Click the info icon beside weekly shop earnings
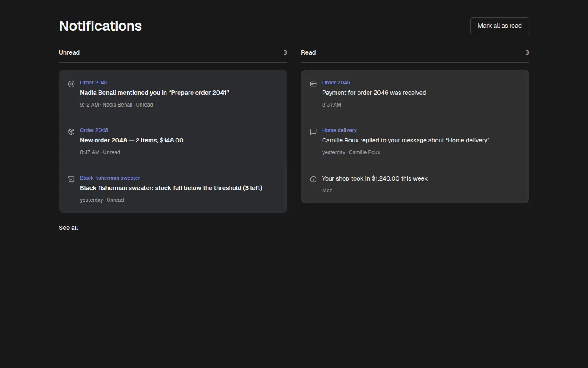The height and width of the screenshot is (368, 588). coord(313,179)
